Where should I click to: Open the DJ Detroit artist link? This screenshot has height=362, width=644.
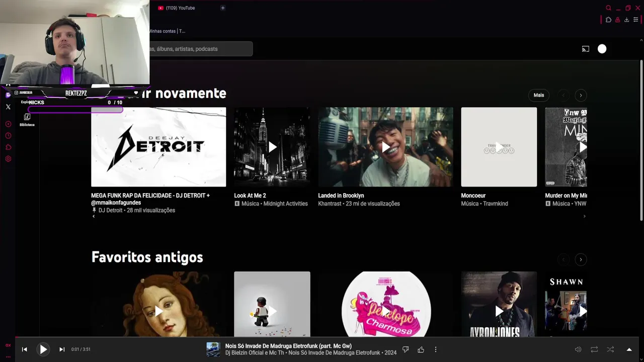tap(110, 210)
